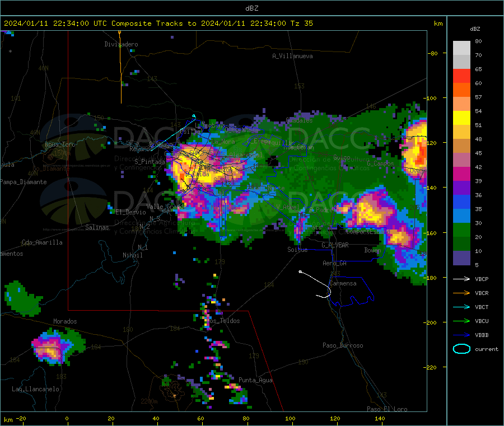
Task: Click the cyan 'current' ellipse legend icon
Action: pyautogui.click(x=461, y=349)
